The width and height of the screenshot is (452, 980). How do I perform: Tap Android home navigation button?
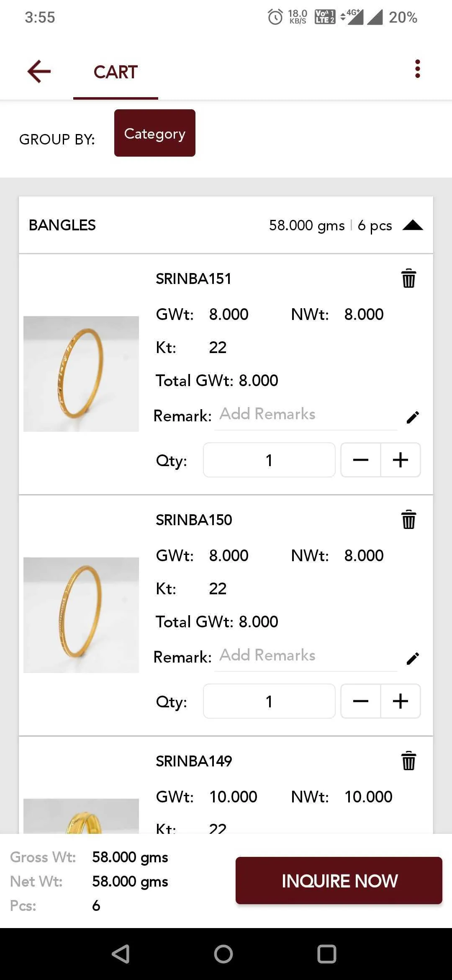coord(223,954)
